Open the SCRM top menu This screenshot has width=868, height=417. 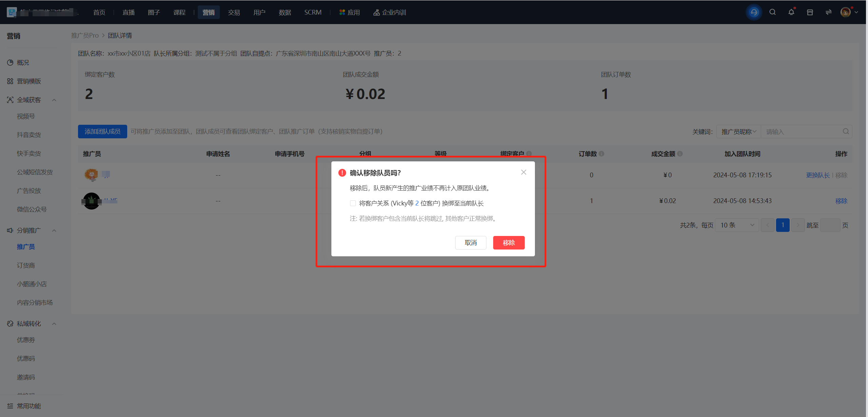[313, 12]
